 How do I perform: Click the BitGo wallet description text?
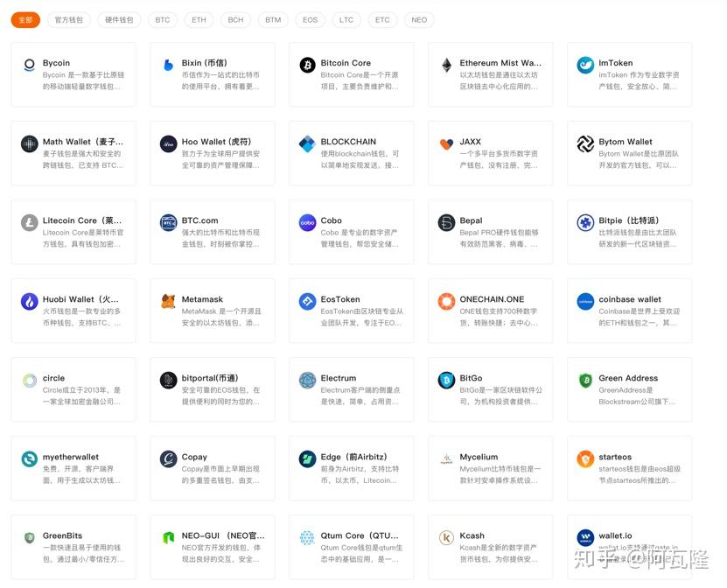[x=500, y=396]
